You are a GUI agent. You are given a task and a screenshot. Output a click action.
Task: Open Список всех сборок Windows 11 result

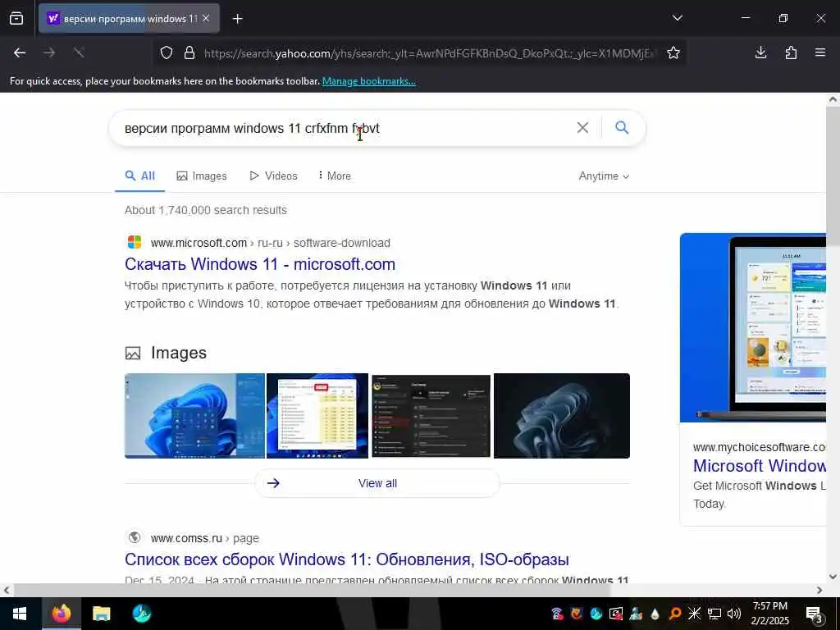click(x=347, y=559)
